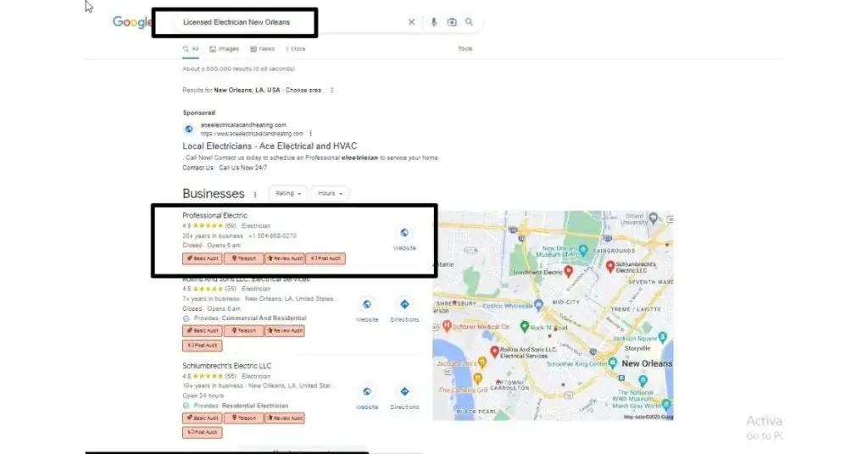Start voice search with the microphone icon

pyautogui.click(x=433, y=22)
